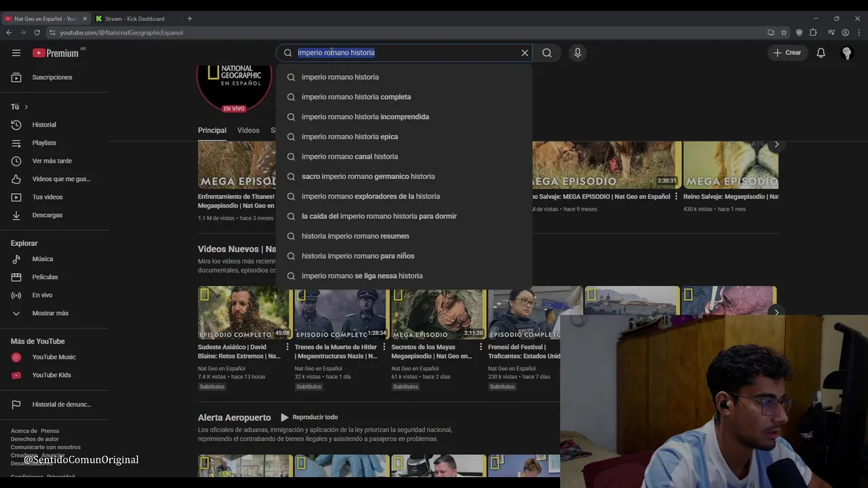Open options menu for Trenes de la Muerte video

click(384, 347)
